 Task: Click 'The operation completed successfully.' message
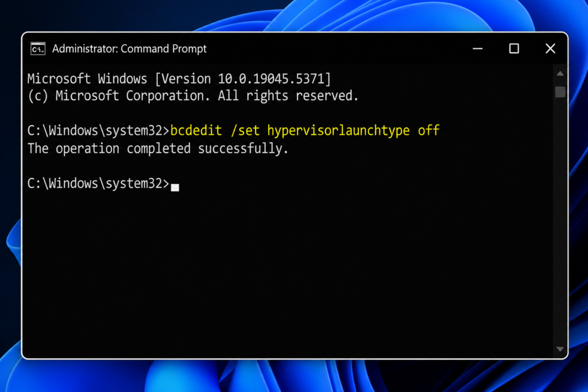coord(158,149)
